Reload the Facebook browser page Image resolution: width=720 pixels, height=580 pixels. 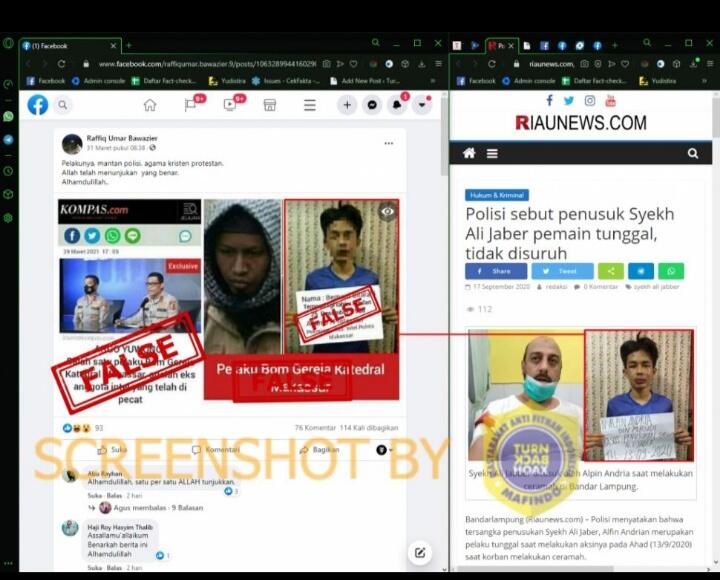click(61, 64)
